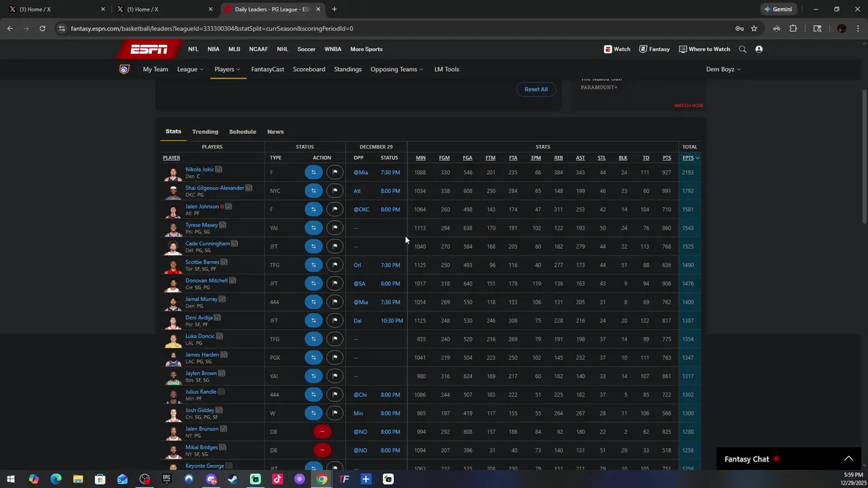Image resolution: width=868 pixels, height=488 pixels.
Task: Open the user profile icon in ESPN header
Action: [759, 49]
